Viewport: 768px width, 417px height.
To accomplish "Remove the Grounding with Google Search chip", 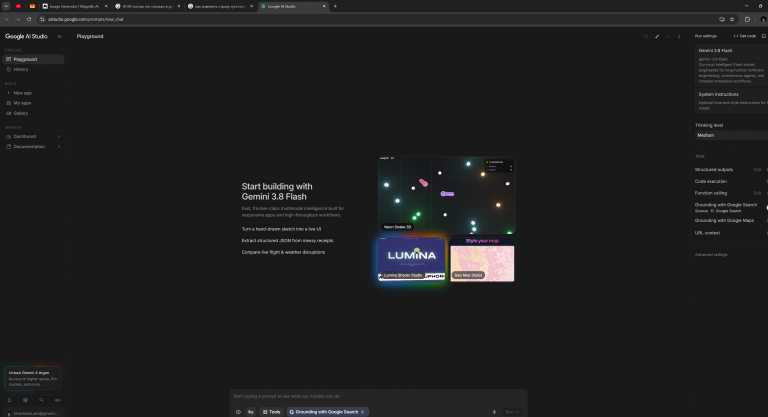I will [x=362, y=412].
